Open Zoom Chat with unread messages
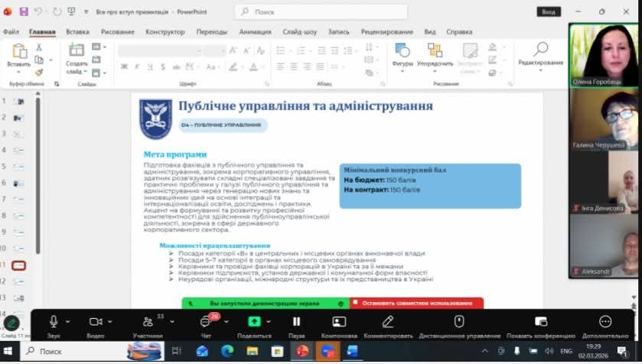The height and width of the screenshot is (364, 642). click(206, 322)
